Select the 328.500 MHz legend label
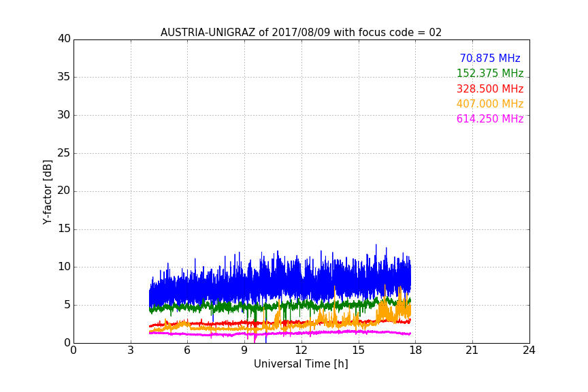Viewport: 588px width, 392px height. click(x=490, y=88)
